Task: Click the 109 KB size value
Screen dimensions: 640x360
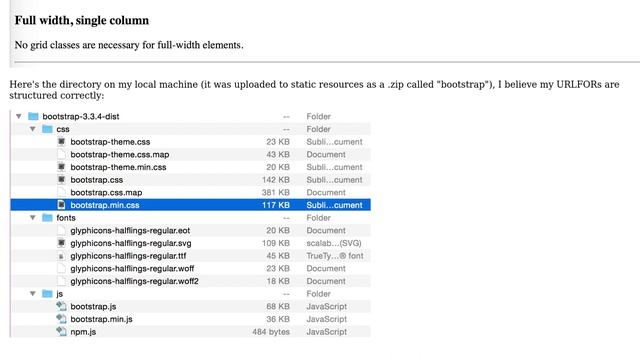Action: 276,243
